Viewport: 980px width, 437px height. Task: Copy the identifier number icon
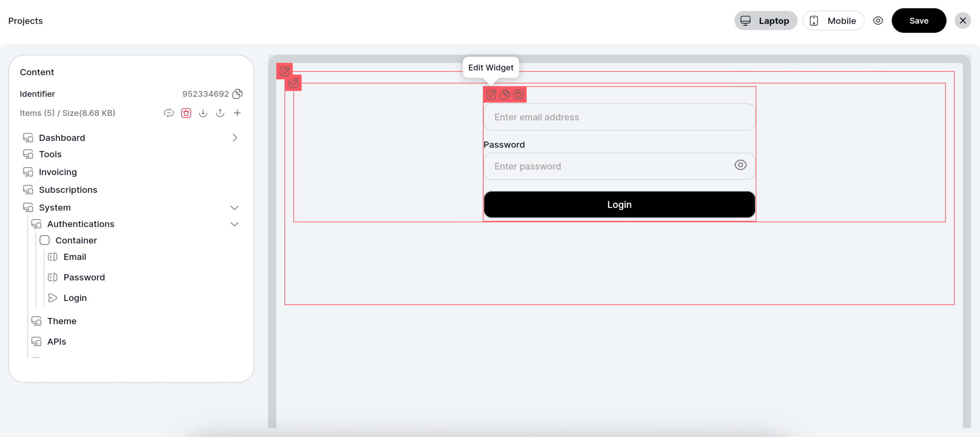tap(237, 94)
